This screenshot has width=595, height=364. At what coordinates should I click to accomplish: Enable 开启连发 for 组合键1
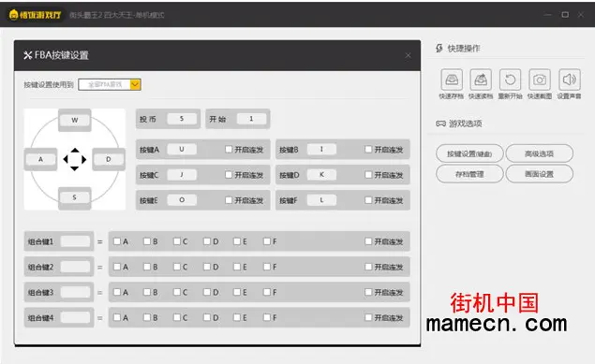pos(368,241)
